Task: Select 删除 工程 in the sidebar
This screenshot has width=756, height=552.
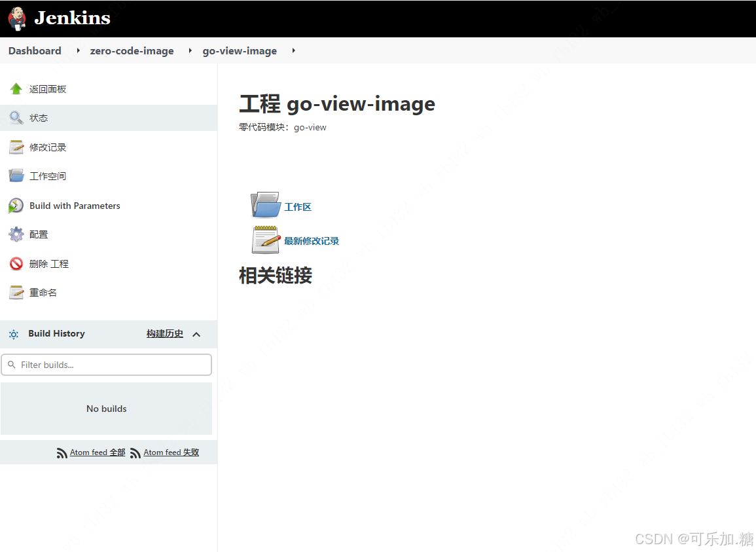Action: pos(48,264)
